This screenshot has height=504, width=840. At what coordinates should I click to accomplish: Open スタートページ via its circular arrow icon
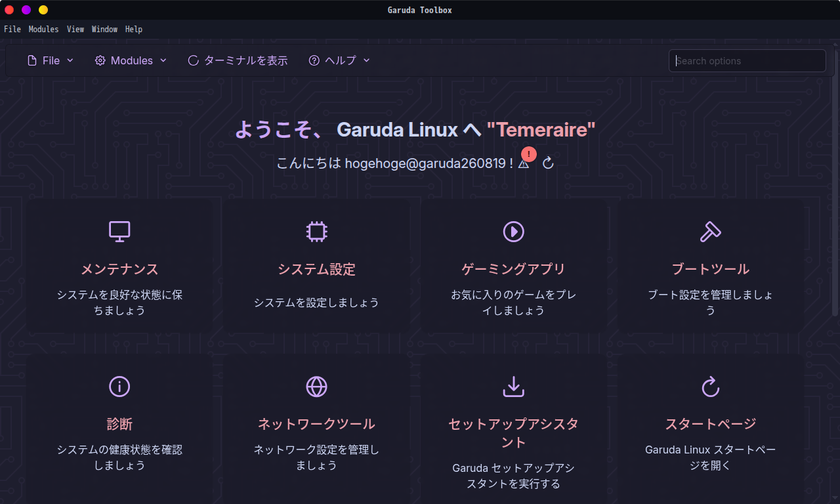pyautogui.click(x=710, y=387)
